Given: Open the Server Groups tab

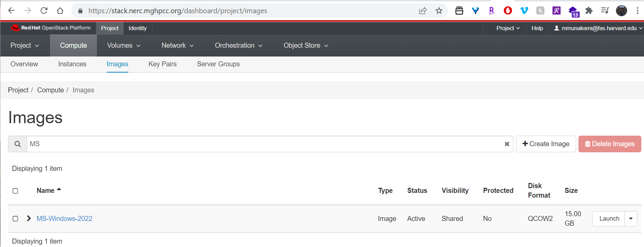Looking at the screenshot, I should tap(218, 64).
